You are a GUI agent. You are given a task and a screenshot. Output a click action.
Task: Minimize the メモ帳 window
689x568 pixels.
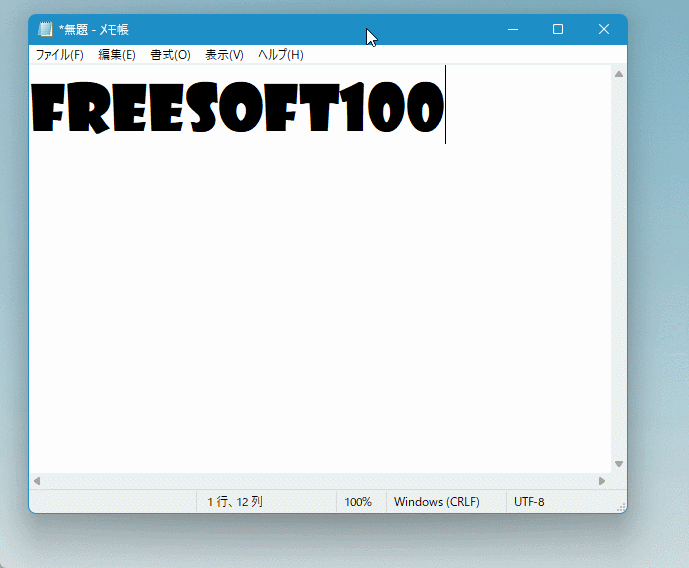point(513,29)
